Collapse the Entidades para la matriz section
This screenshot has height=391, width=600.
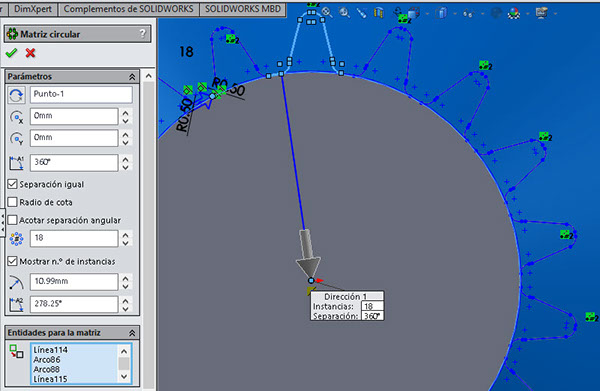click(132, 333)
